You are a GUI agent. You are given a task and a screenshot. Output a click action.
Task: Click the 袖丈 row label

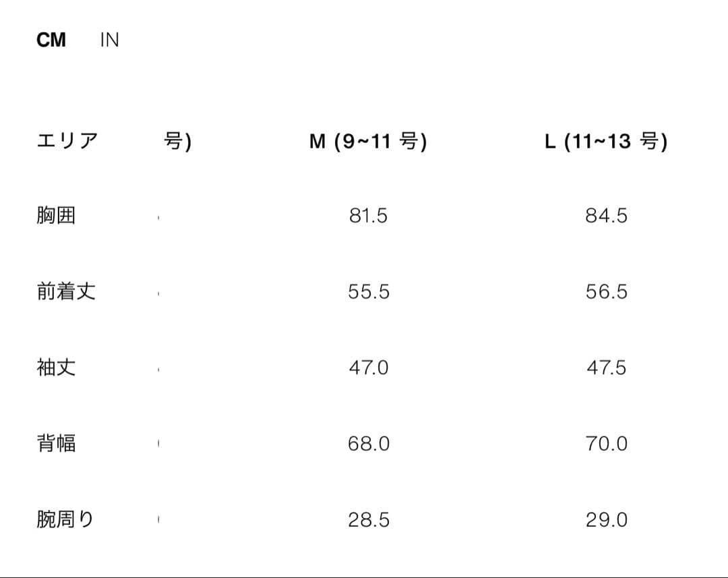coord(56,368)
